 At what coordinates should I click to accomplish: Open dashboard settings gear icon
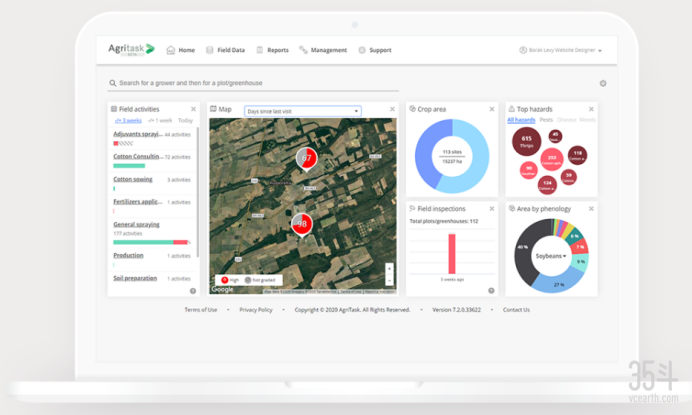point(603,83)
